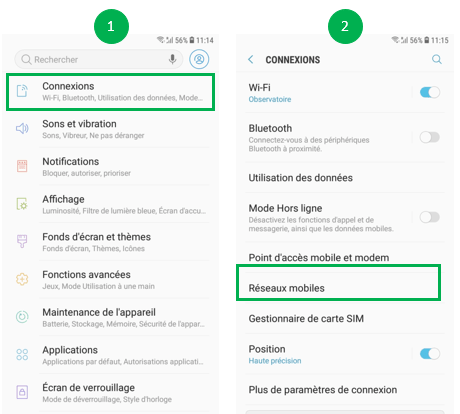Tap the search magnifier in Connexions header
The width and height of the screenshot is (460, 414).
(x=437, y=59)
